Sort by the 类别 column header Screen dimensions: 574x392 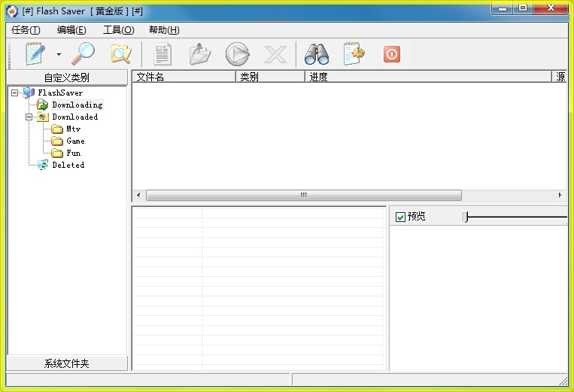pos(270,77)
